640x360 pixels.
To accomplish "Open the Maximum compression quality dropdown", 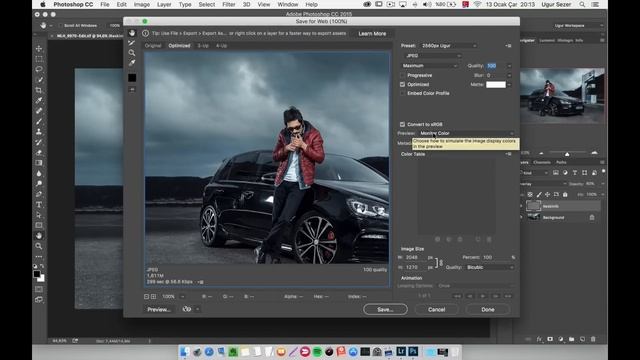I will tap(430, 66).
